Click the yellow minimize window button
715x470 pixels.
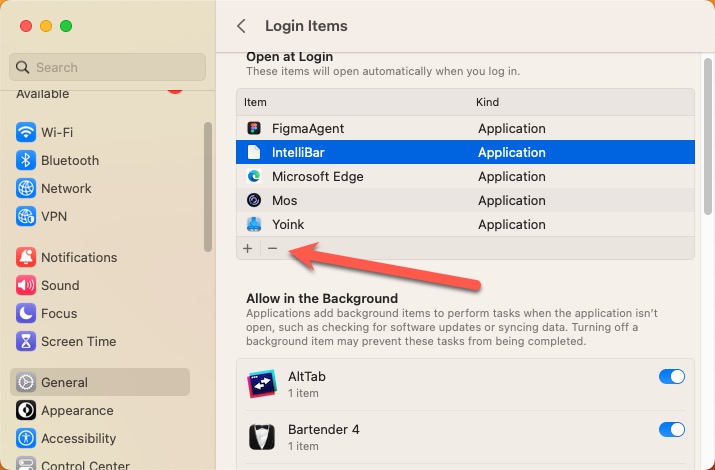click(46, 26)
